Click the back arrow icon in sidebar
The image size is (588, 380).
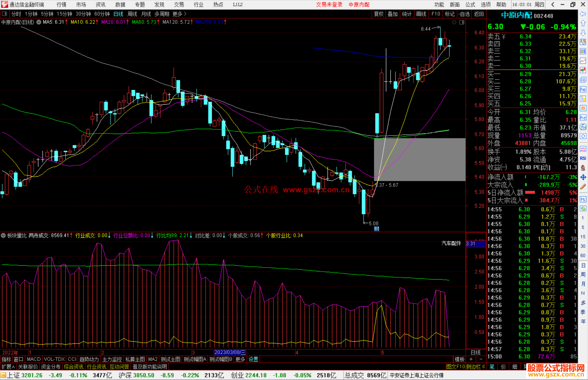pos(583,14)
